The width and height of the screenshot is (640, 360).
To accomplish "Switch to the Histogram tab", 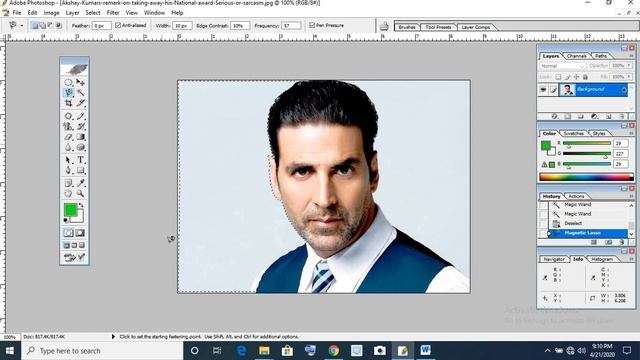I will coord(602,259).
